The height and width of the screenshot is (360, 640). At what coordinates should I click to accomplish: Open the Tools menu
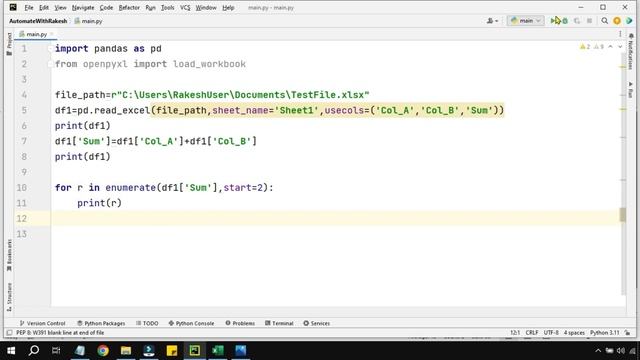click(167, 8)
